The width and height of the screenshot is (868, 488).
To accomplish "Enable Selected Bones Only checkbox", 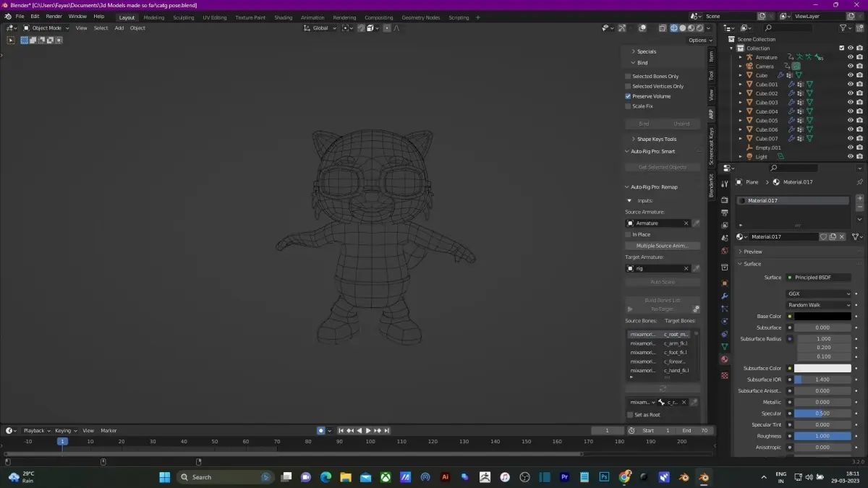I will pos(628,76).
